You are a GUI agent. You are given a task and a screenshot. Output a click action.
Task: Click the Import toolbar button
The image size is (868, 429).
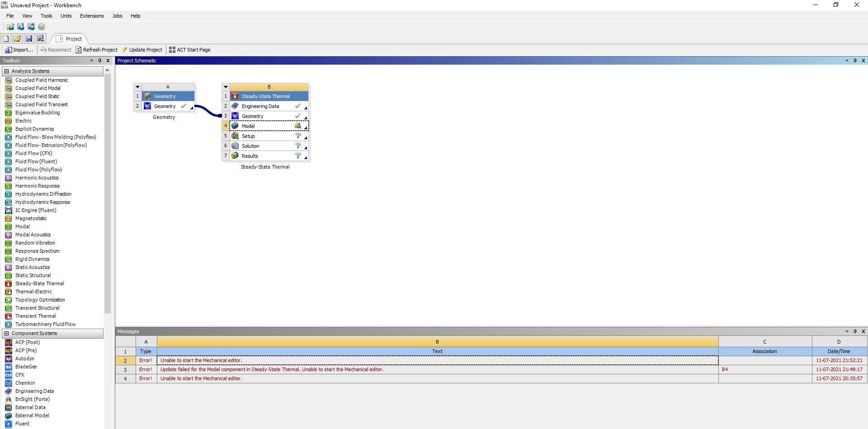[19, 50]
